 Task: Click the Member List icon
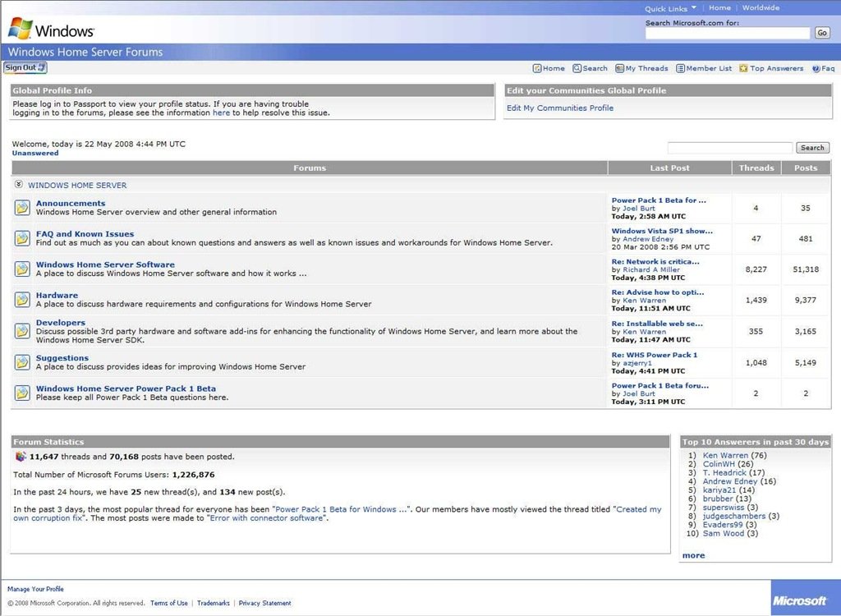point(680,68)
